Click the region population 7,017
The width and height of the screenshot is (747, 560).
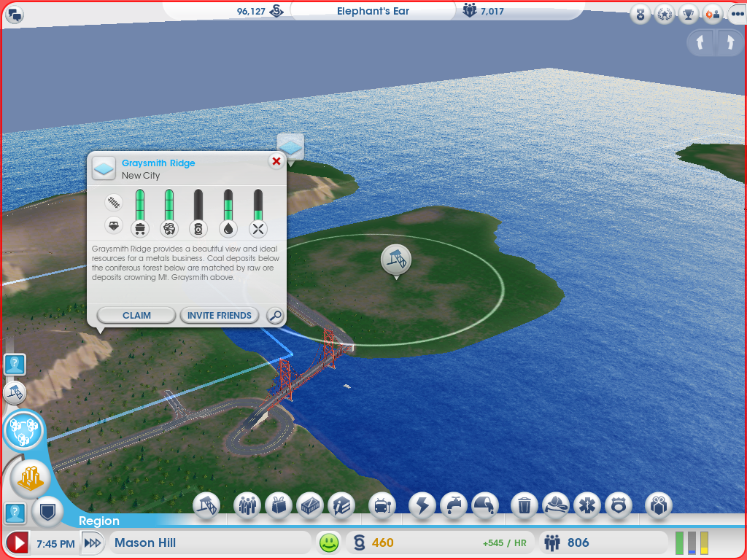(492, 11)
